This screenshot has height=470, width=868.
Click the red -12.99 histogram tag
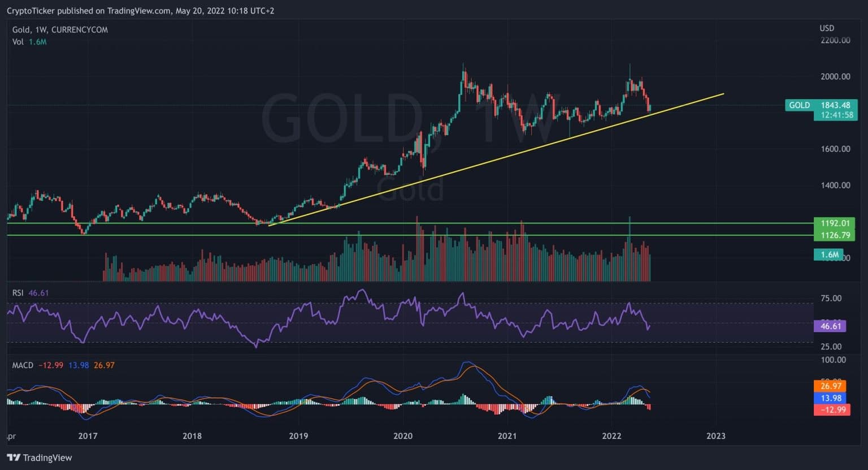pos(831,409)
